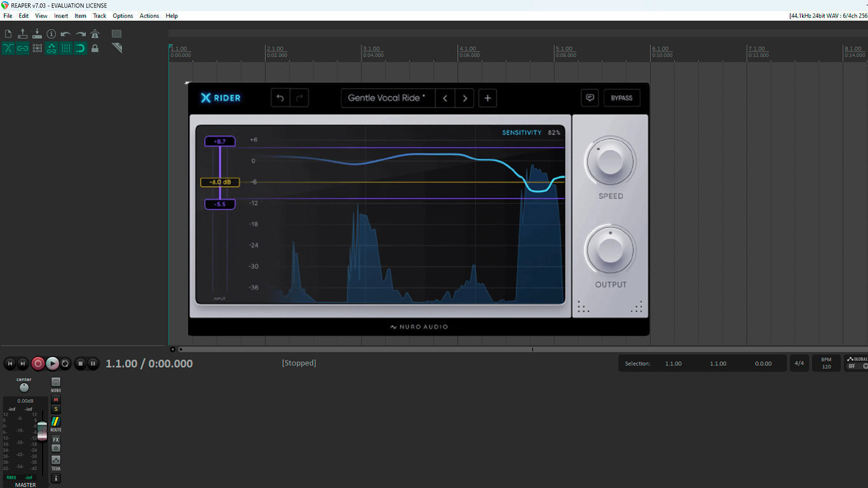
Task: Click the transport Stop button
Action: tap(80, 363)
